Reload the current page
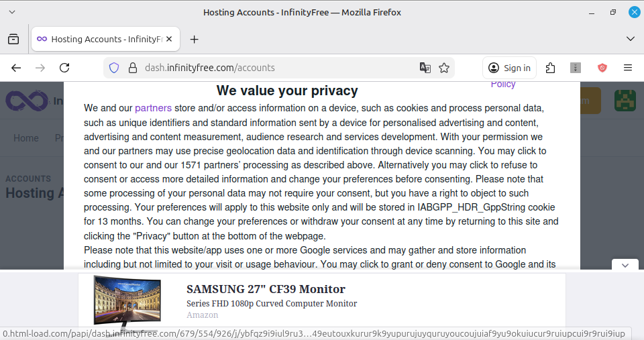 64,68
